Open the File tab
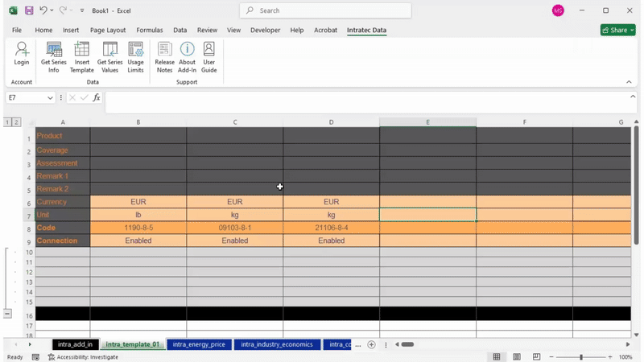Viewport: 644px width, 362px height. point(17,30)
